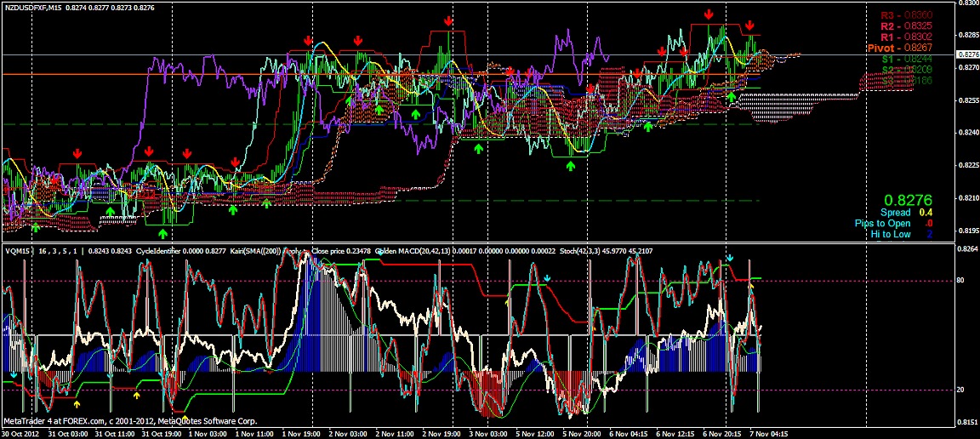Select the Spread 0.4 readout
This screenshot has width=980, height=439.
pos(900,212)
